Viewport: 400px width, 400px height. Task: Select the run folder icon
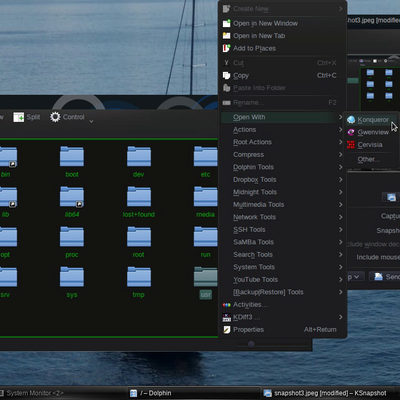[x=206, y=236]
